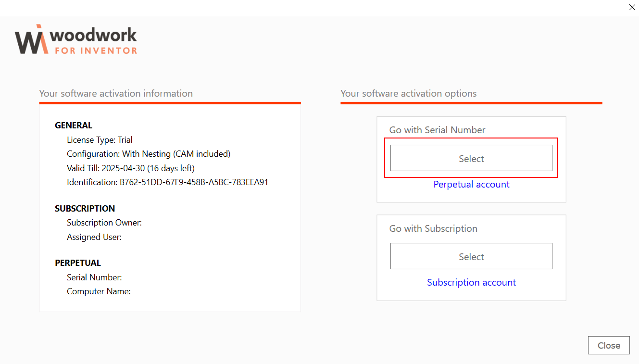
Task: Click the 'Go with Serial Number' label
Action: pyautogui.click(x=437, y=130)
